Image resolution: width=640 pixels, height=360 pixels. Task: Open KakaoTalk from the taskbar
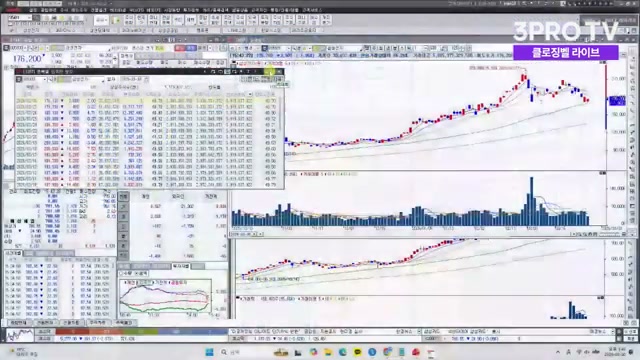point(358,352)
